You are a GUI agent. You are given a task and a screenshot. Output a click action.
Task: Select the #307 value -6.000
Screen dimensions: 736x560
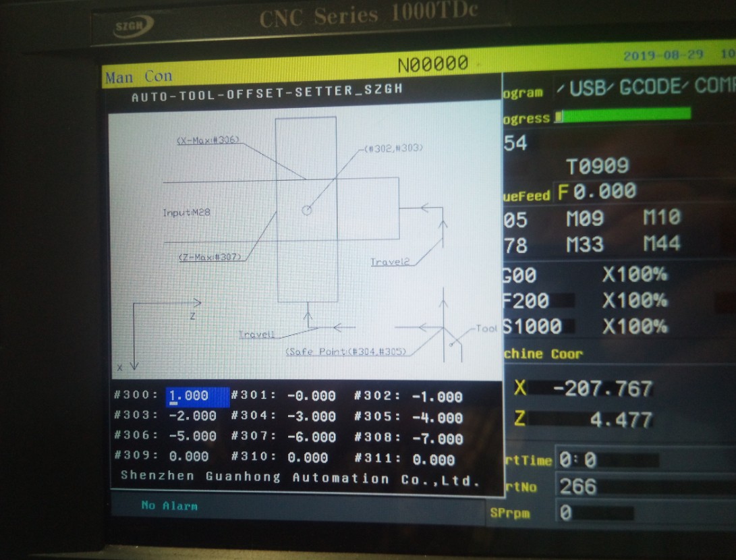[311, 437]
